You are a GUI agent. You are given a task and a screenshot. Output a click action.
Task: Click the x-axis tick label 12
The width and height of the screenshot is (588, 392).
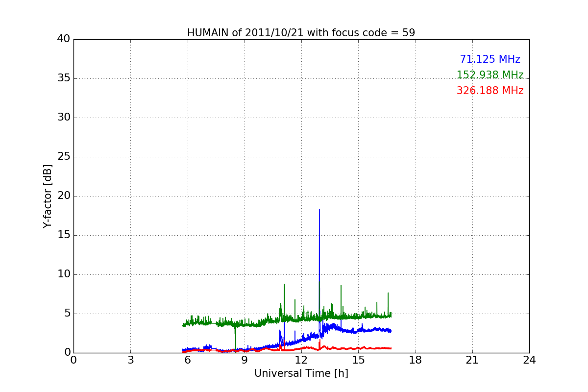point(301,360)
